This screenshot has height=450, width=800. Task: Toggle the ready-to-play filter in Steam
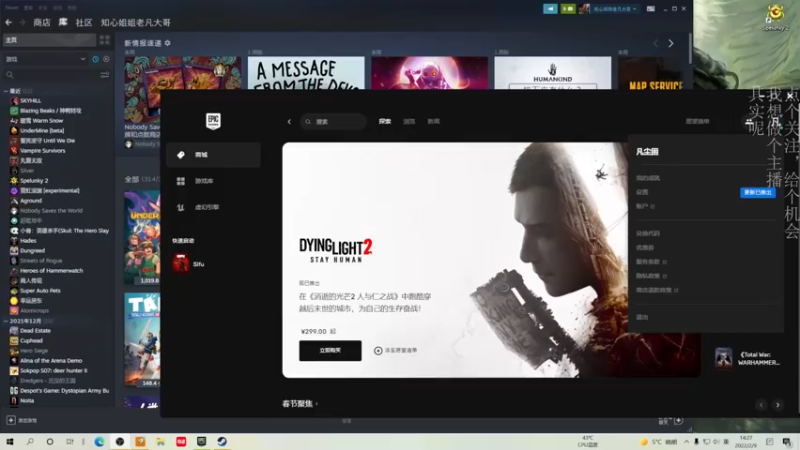pos(106,59)
